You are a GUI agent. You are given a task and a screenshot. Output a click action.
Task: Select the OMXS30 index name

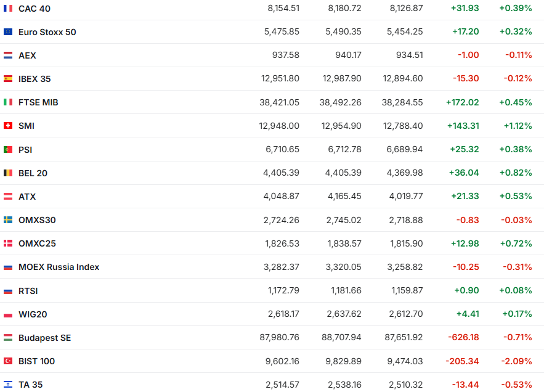click(x=37, y=220)
